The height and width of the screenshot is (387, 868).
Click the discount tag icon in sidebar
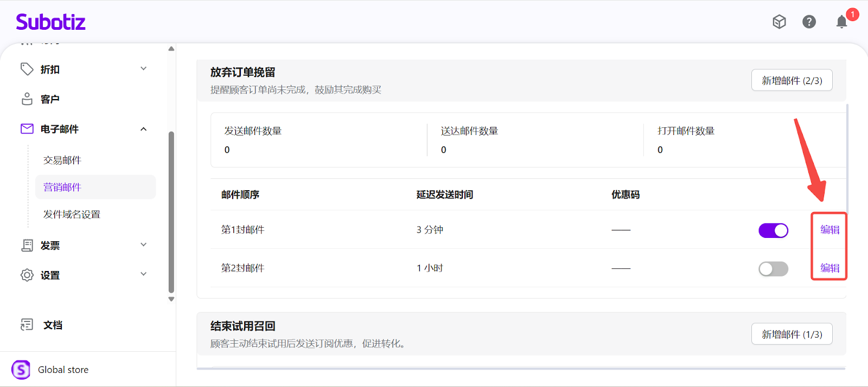coord(27,69)
